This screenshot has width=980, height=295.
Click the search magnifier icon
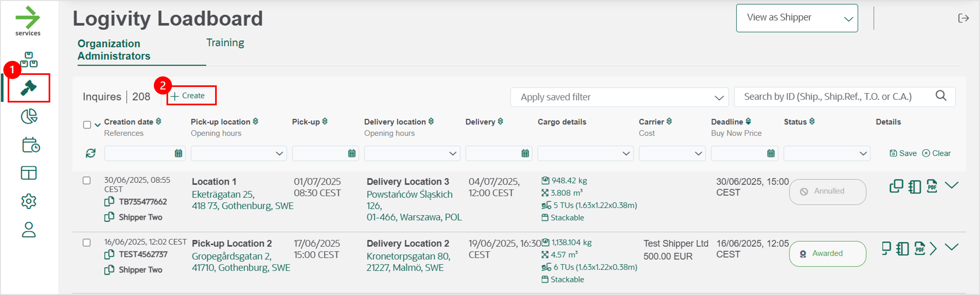tap(941, 95)
